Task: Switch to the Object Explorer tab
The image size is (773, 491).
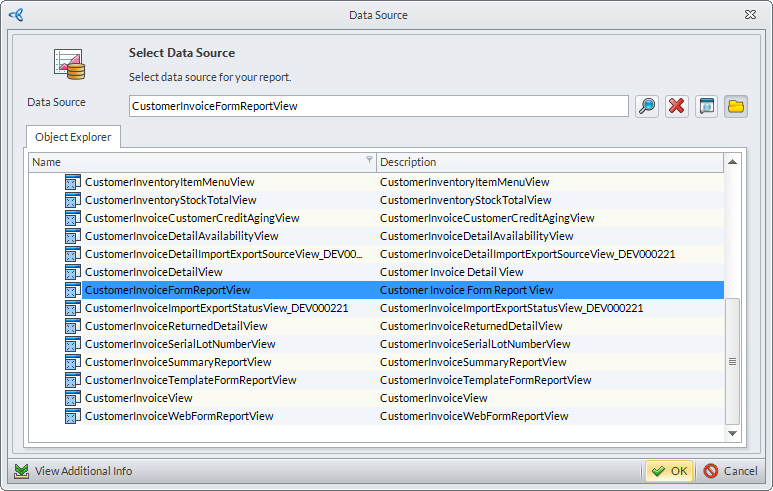Action: click(74, 137)
